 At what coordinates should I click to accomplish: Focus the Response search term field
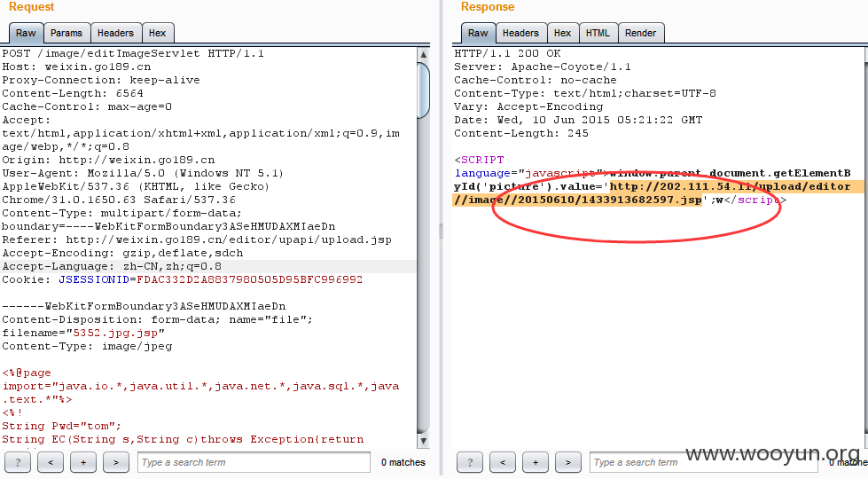pyautogui.click(x=703, y=462)
